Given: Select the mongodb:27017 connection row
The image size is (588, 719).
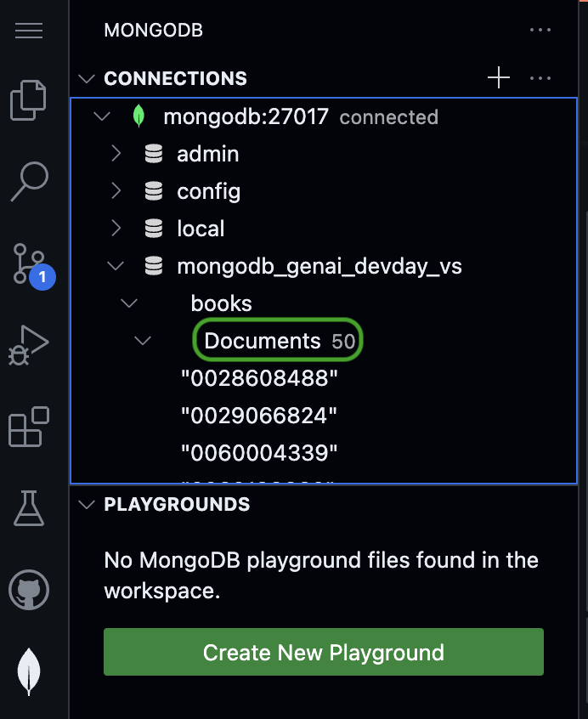Looking at the screenshot, I should (324, 116).
